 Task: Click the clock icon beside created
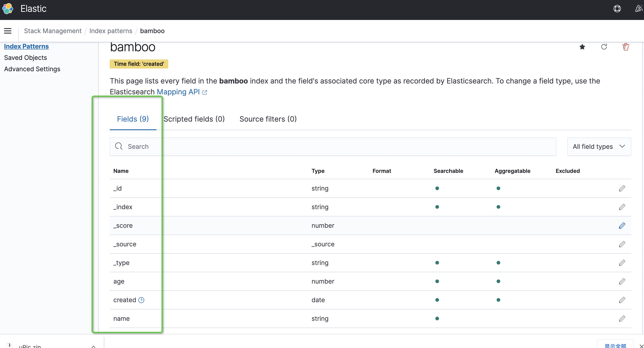(141, 300)
